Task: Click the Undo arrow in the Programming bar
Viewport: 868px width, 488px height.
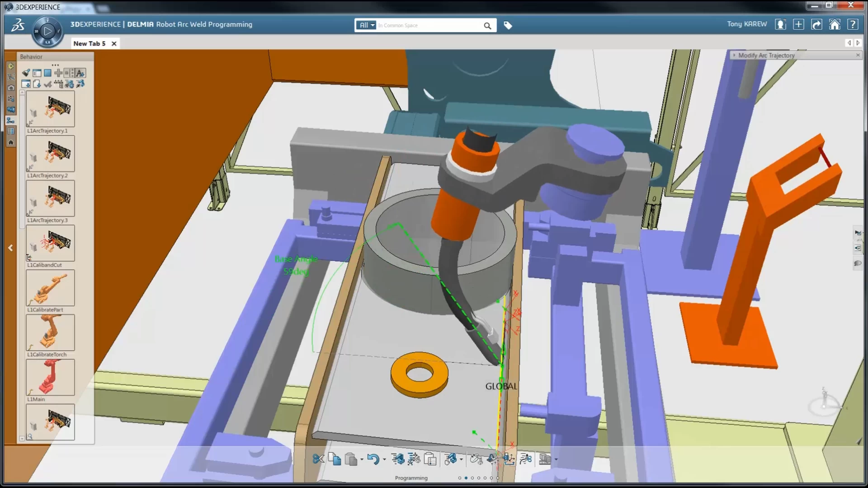Action: click(374, 459)
